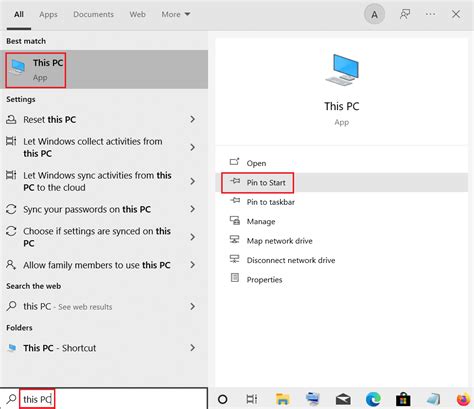
Task: Click the Reset this PC person icon
Action: pyautogui.click(x=11, y=119)
